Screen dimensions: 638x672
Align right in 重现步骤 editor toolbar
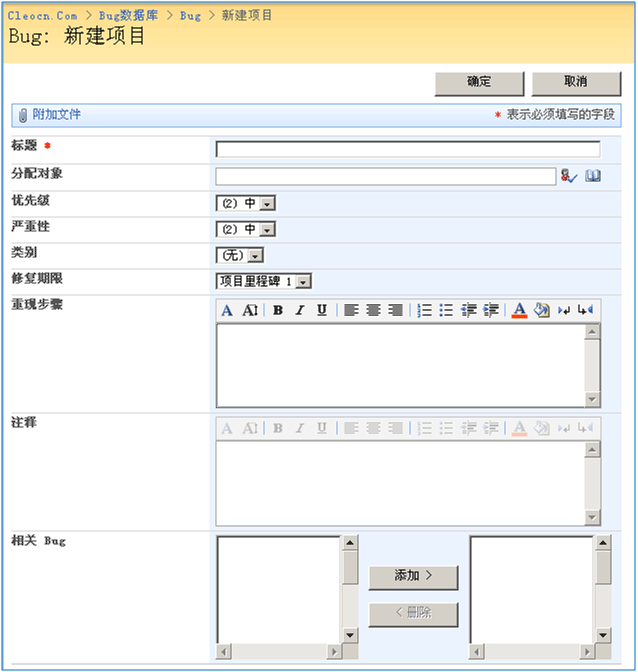point(395,310)
